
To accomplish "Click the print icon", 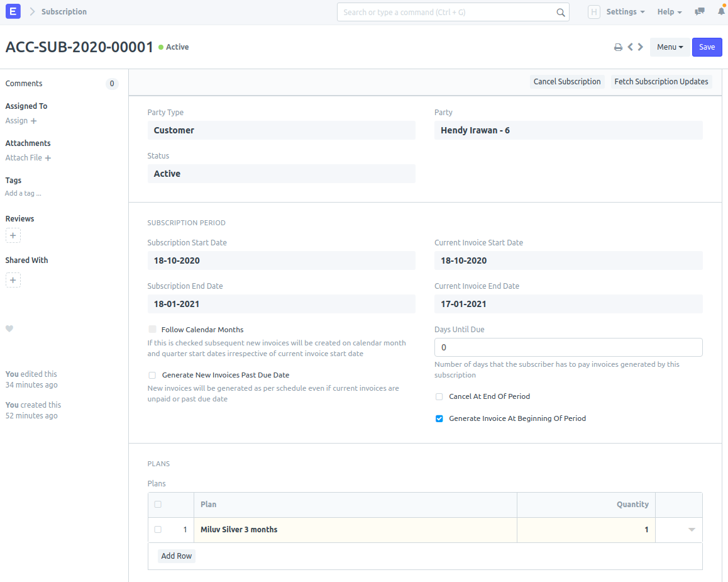I will tap(618, 47).
